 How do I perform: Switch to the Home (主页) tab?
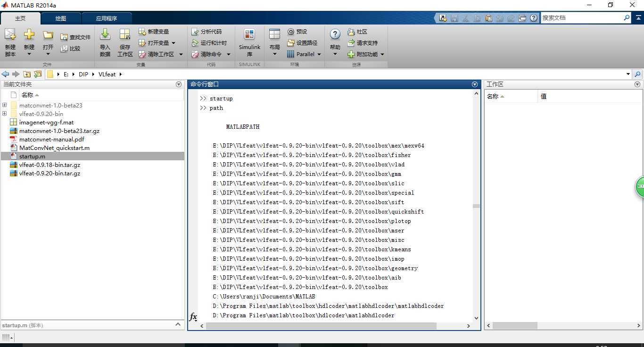(x=20, y=18)
